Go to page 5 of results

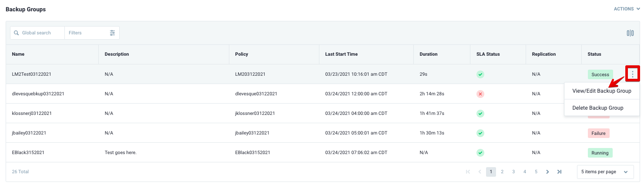click(536, 172)
